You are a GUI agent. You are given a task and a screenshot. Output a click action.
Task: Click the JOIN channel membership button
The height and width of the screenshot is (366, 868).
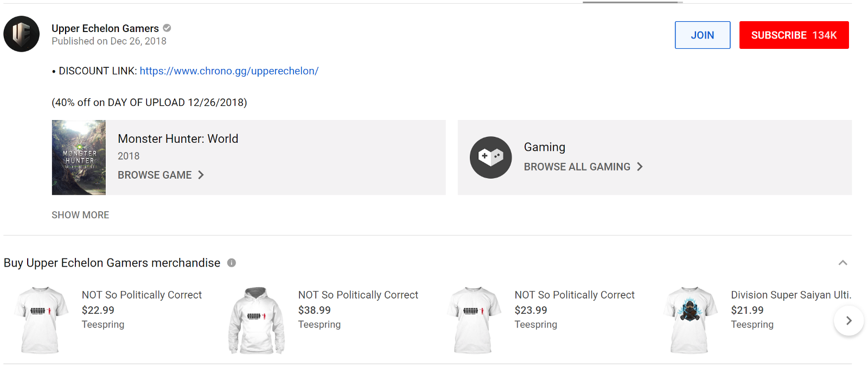[702, 35]
